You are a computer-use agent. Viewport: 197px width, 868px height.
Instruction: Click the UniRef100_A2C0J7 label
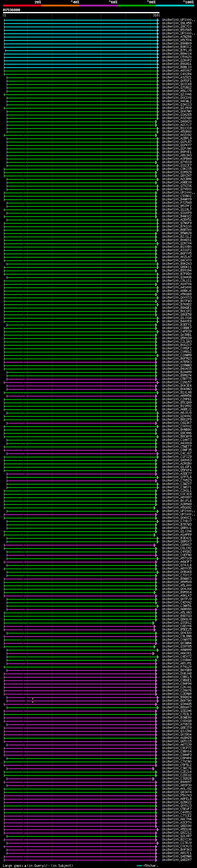[x=177, y=125]
